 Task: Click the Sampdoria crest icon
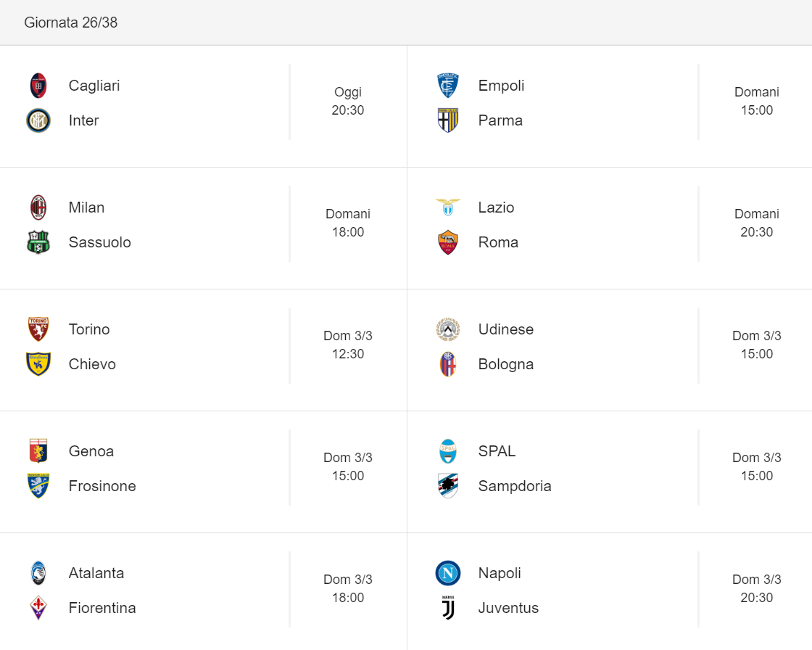pos(448,485)
